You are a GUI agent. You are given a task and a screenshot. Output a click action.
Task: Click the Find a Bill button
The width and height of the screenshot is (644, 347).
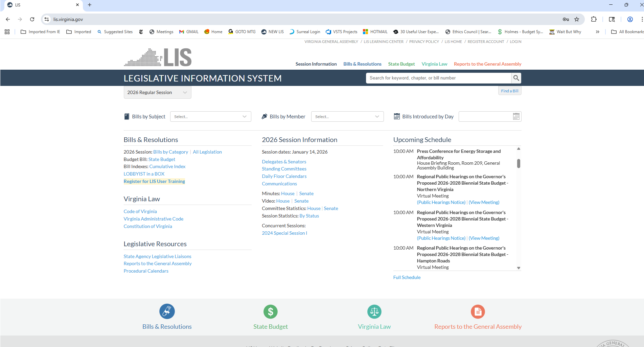point(509,91)
